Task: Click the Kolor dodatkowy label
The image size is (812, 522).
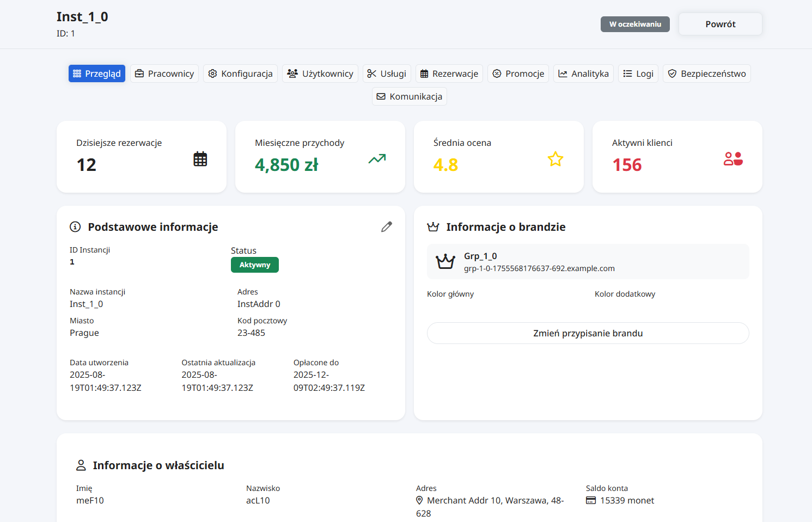Action: tap(625, 294)
